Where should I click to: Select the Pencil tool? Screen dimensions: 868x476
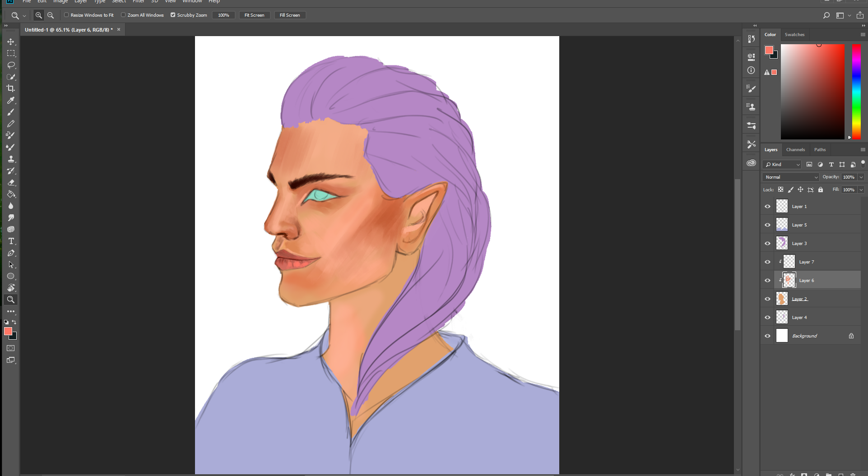pos(11,124)
